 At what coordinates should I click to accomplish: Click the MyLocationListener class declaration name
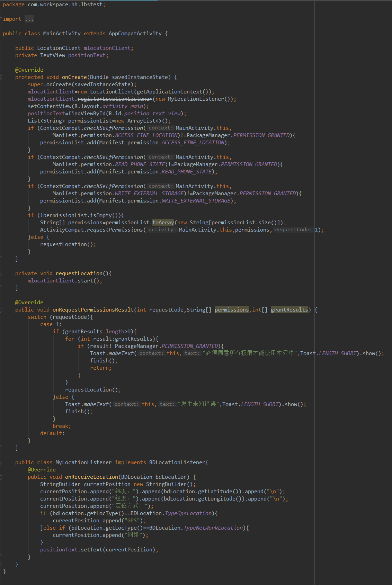[83, 462]
